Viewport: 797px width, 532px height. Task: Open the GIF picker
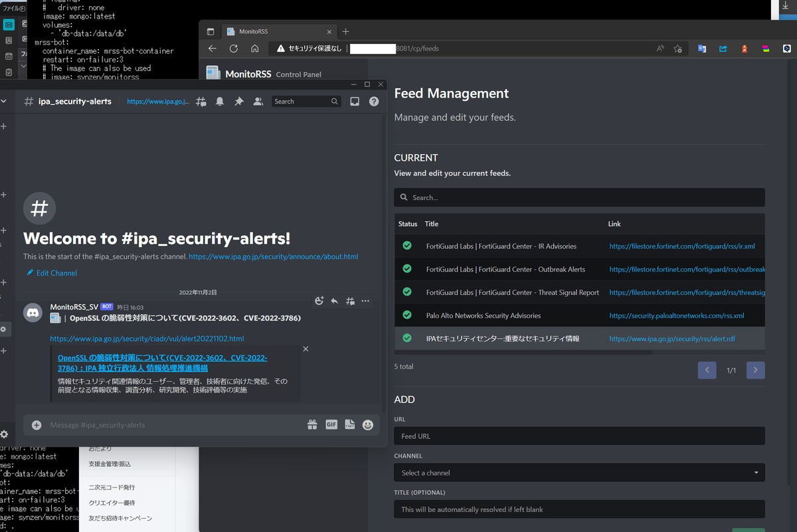[x=331, y=425]
